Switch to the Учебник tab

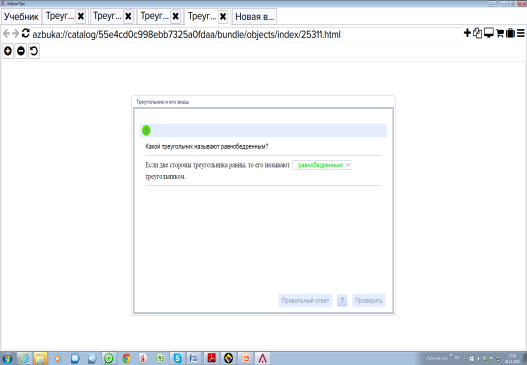21,16
